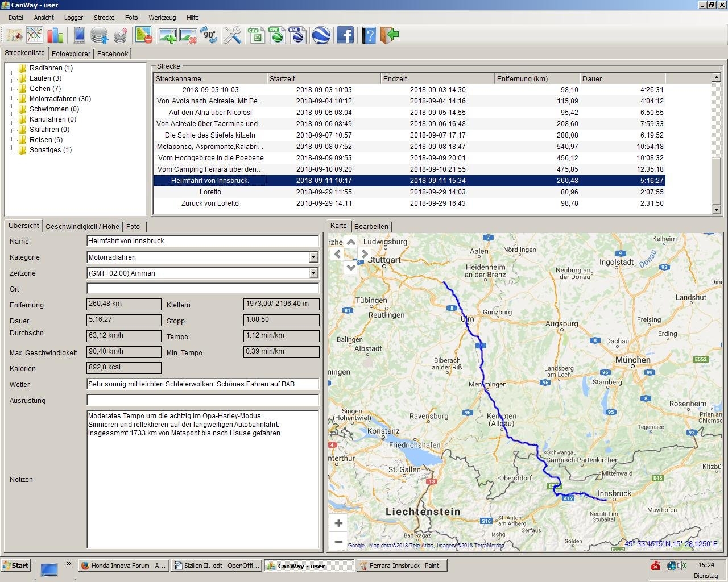Open the bar chart statistics icon
The width and height of the screenshot is (728, 582).
pos(55,35)
